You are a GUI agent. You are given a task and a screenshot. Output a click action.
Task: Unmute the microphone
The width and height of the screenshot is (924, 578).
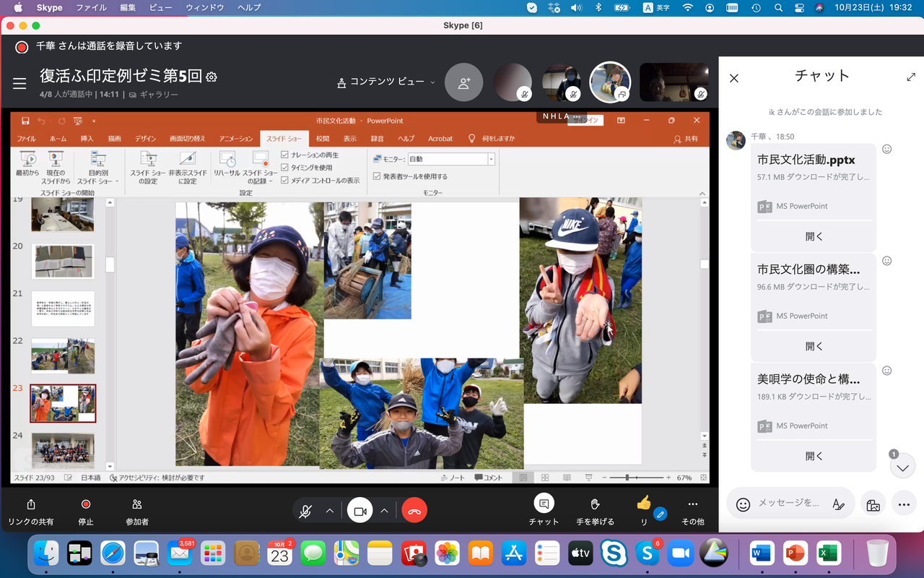305,511
